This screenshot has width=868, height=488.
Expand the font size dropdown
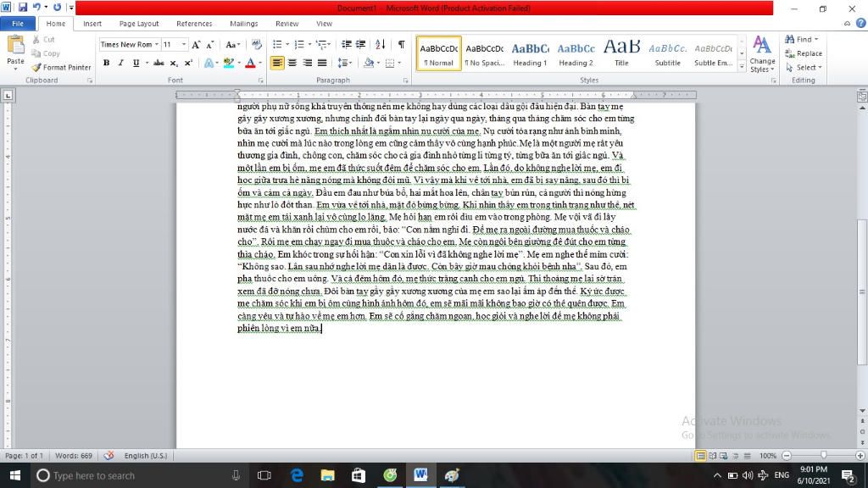(x=183, y=44)
